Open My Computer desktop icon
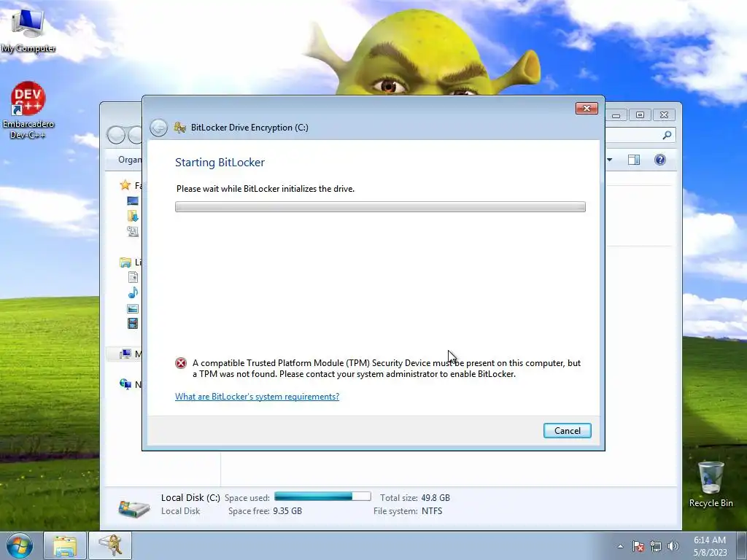This screenshot has height=560, width=747. tap(28, 29)
